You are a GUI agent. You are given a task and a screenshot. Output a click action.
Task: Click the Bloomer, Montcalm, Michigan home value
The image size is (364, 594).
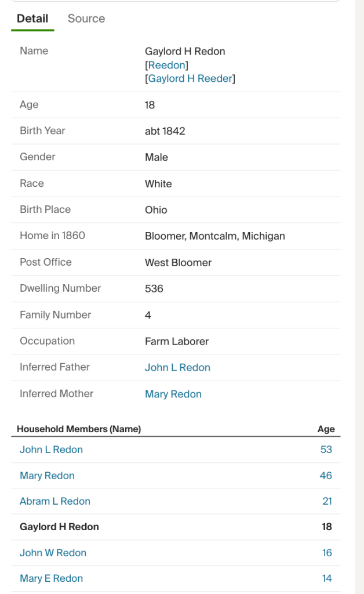pos(214,236)
